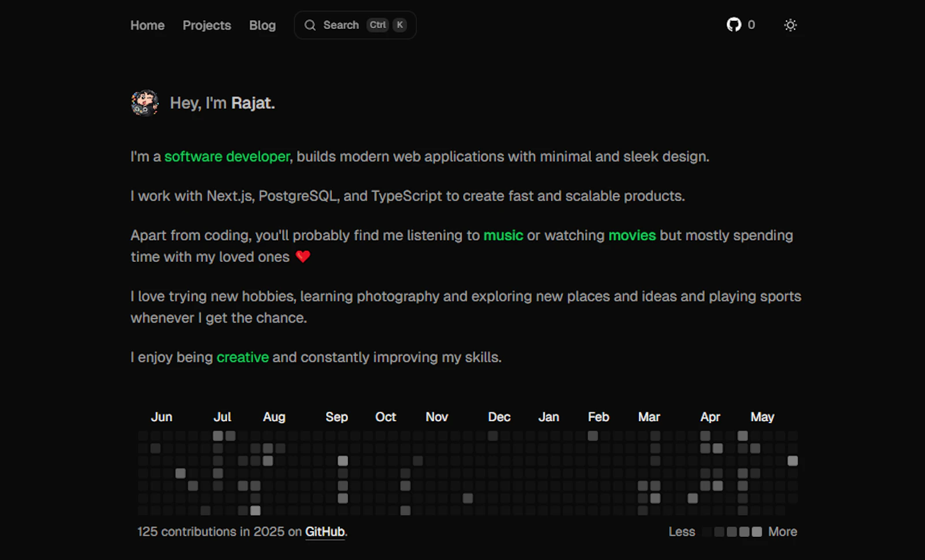Click the Feb month label
The width and height of the screenshot is (925, 560).
click(x=598, y=417)
